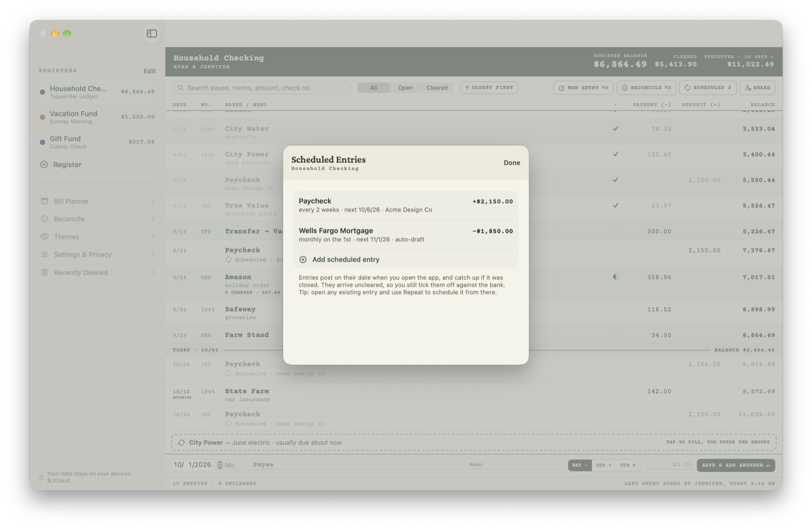812x529 pixels.
Task: Change sort order via Oldest First
Action: click(x=489, y=88)
